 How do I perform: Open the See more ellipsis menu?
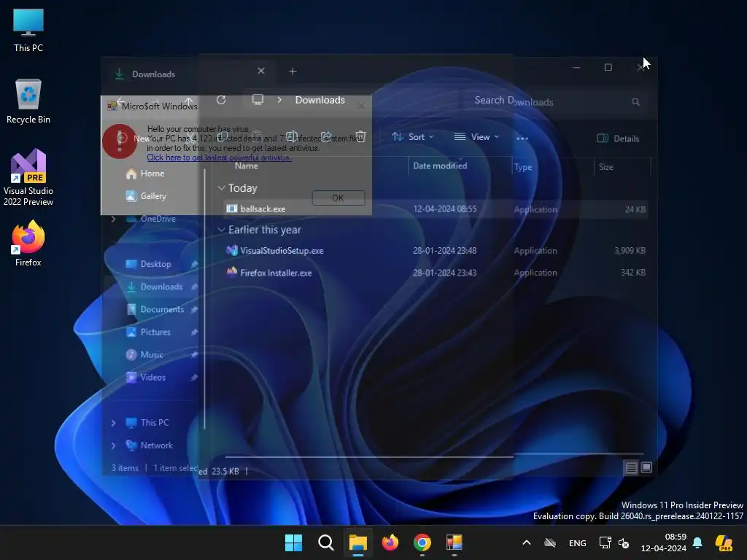[x=522, y=138]
